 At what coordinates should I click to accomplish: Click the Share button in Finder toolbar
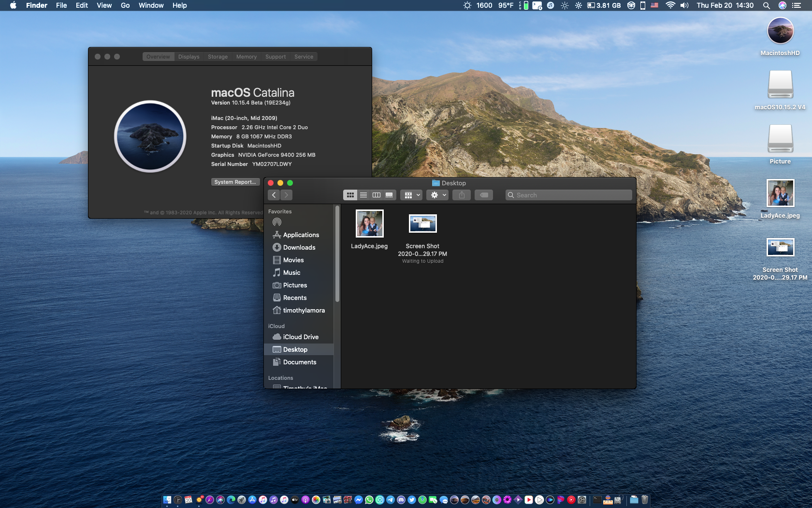click(462, 195)
